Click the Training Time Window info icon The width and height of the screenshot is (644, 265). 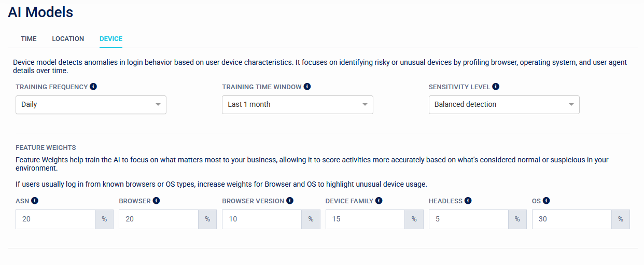[x=307, y=87]
